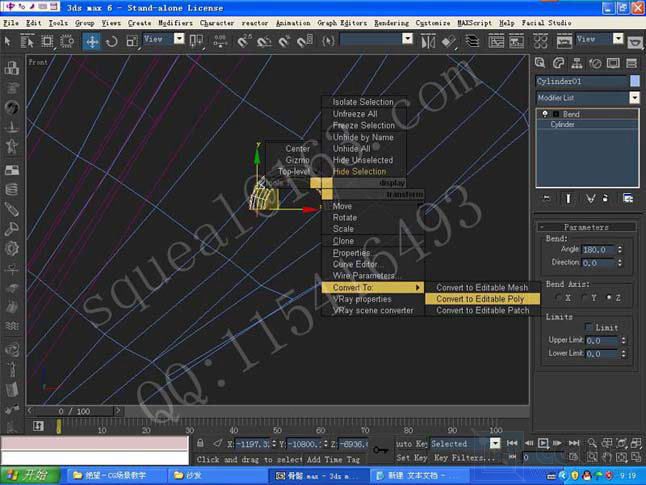Select the Select and Uniform Scale tool

coord(132,42)
